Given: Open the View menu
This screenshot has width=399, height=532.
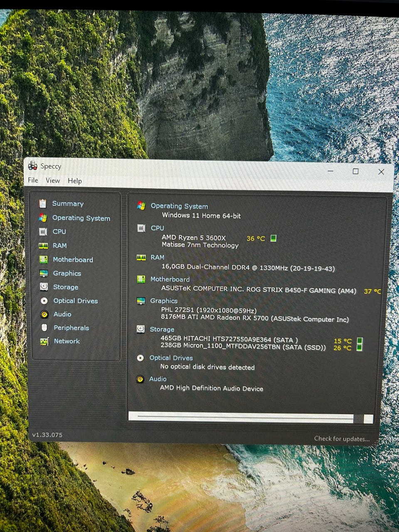Looking at the screenshot, I should pyautogui.click(x=53, y=180).
